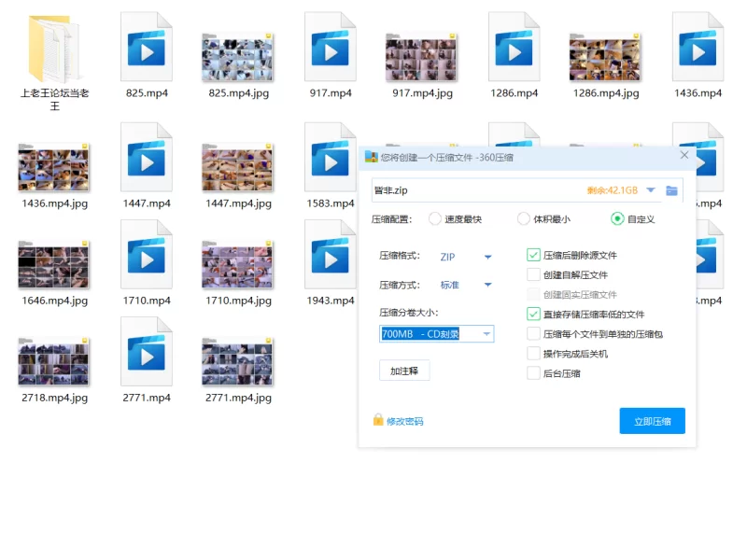
Task: Click the 1447.mp4 video file icon
Action: [x=147, y=159]
